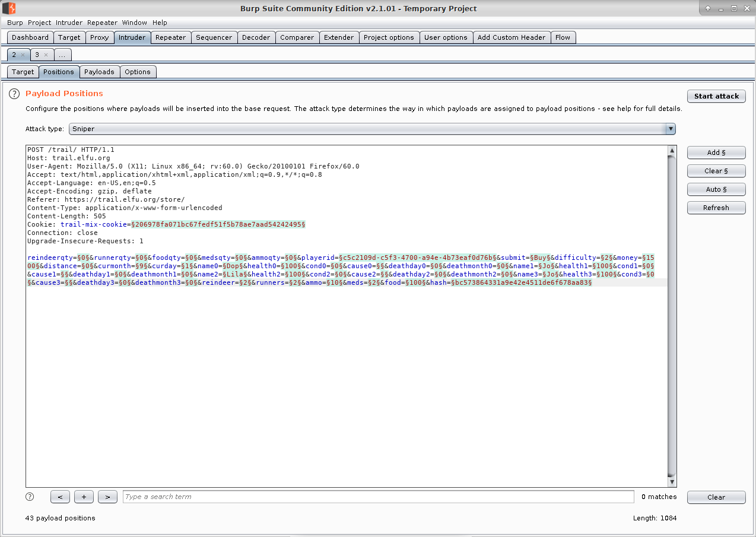Click the 'Accept-Language: en-US,en;q=0.5' line

(x=91, y=183)
